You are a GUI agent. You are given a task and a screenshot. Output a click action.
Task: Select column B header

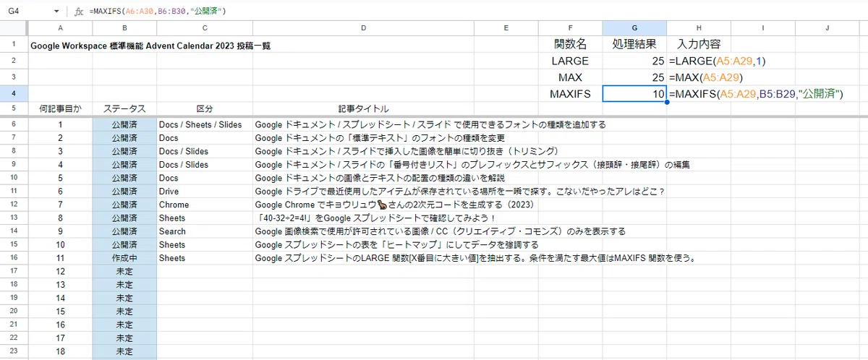124,28
